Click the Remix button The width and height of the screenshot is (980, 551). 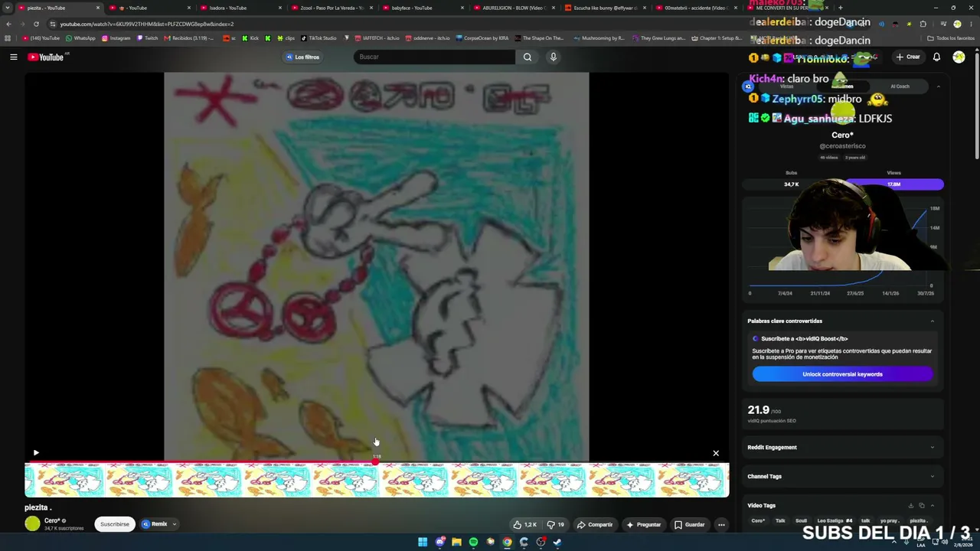pos(154,524)
